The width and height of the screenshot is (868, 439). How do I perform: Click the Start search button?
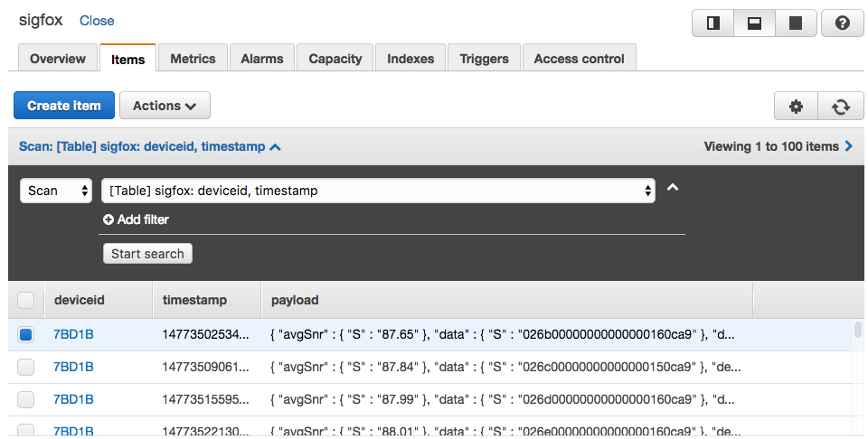pos(147,254)
